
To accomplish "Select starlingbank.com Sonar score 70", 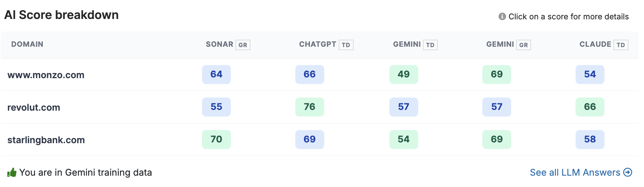I will [x=216, y=140].
